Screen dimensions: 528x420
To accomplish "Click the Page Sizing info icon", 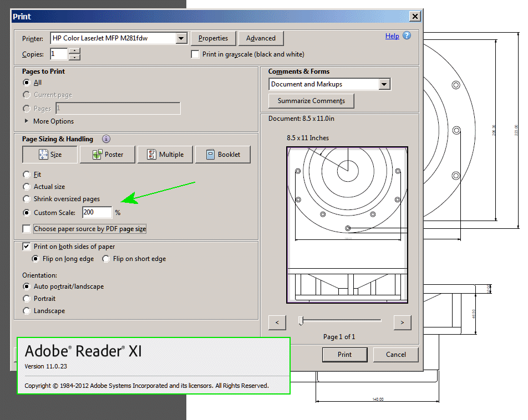I will (x=106, y=139).
